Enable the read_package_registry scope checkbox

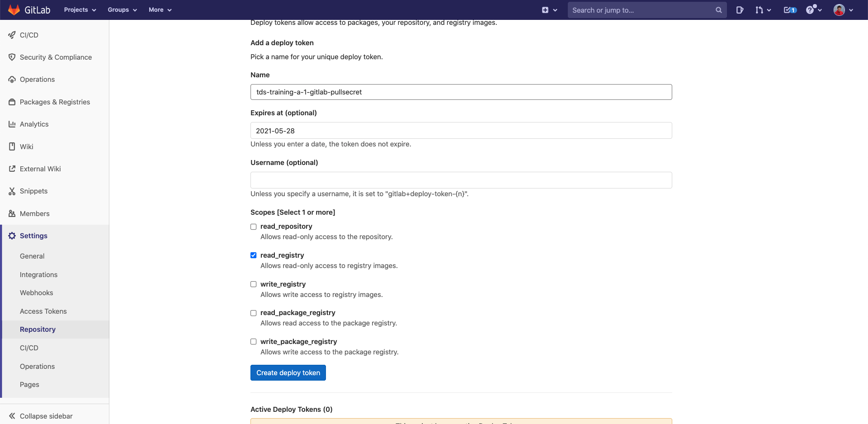click(254, 313)
